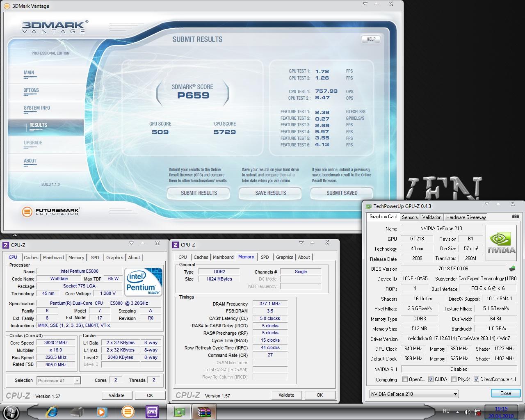Click the HELP button in 3DMark

pyautogui.click(x=371, y=39)
